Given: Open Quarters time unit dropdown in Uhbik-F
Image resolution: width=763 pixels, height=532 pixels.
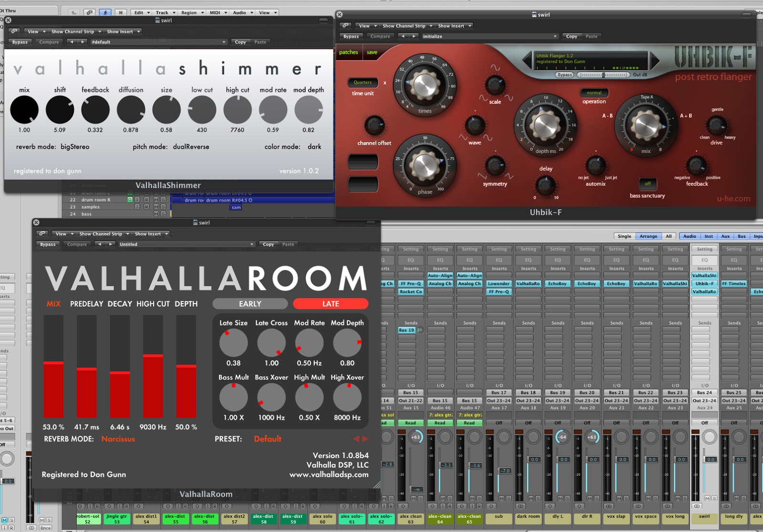Looking at the screenshot, I should click(362, 82).
